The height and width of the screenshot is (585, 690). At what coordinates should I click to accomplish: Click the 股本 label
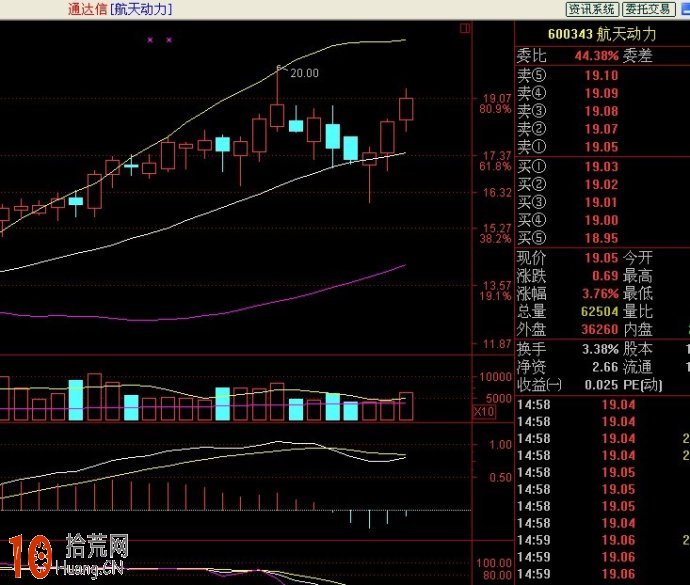[x=637, y=350]
